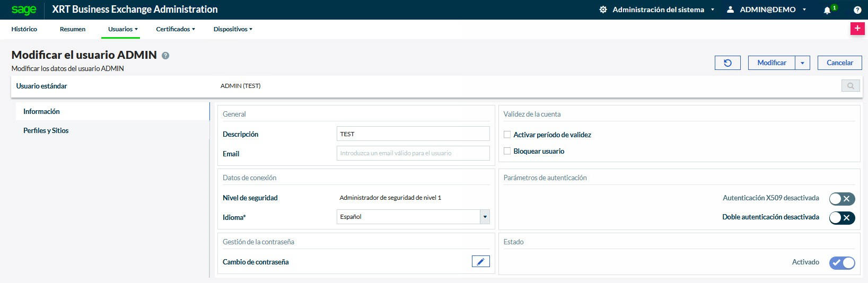Open the Certificados menu
The width and height of the screenshot is (868, 283).
(x=175, y=29)
